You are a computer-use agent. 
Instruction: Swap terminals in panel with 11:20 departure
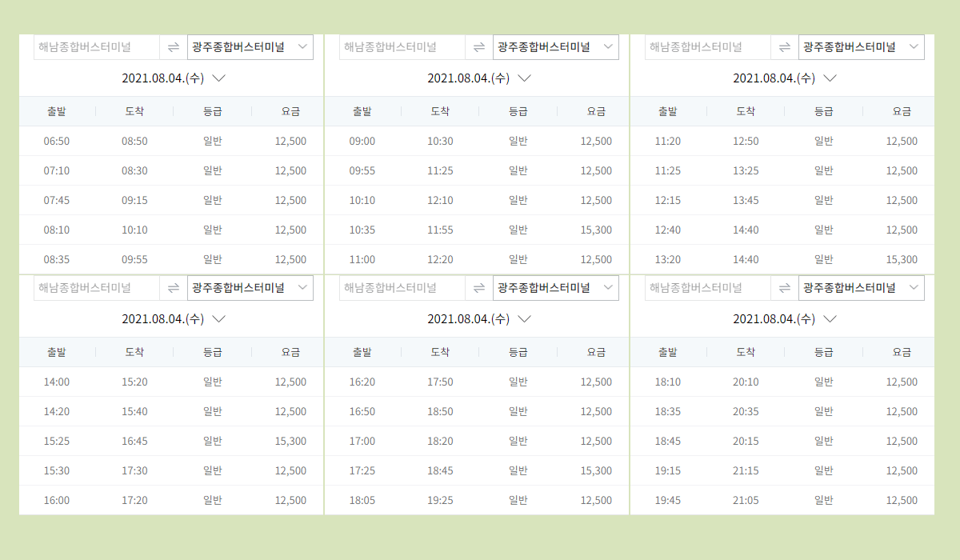click(x=785, y=47)
